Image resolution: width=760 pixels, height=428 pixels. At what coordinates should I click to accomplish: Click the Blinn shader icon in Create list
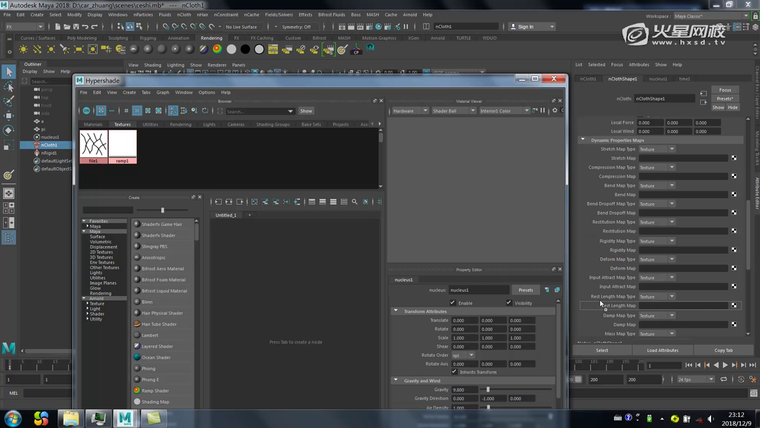point(135,301)
